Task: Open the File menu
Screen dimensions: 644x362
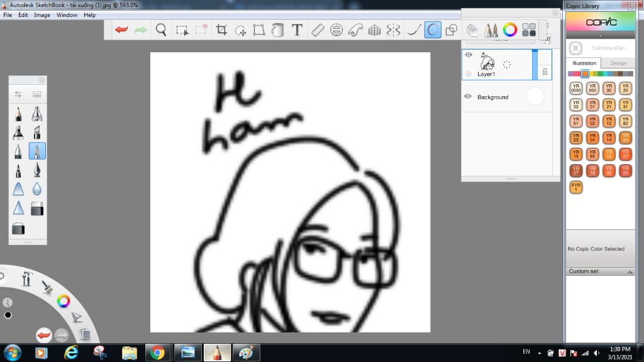Action: tap(8, 15)
